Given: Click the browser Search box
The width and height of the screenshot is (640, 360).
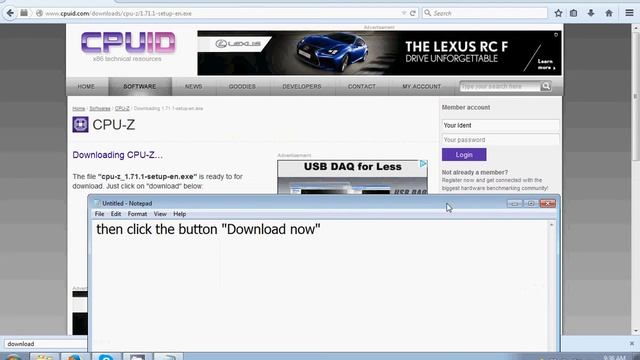Looking at the screenshot, I should [x=485, y=13].
